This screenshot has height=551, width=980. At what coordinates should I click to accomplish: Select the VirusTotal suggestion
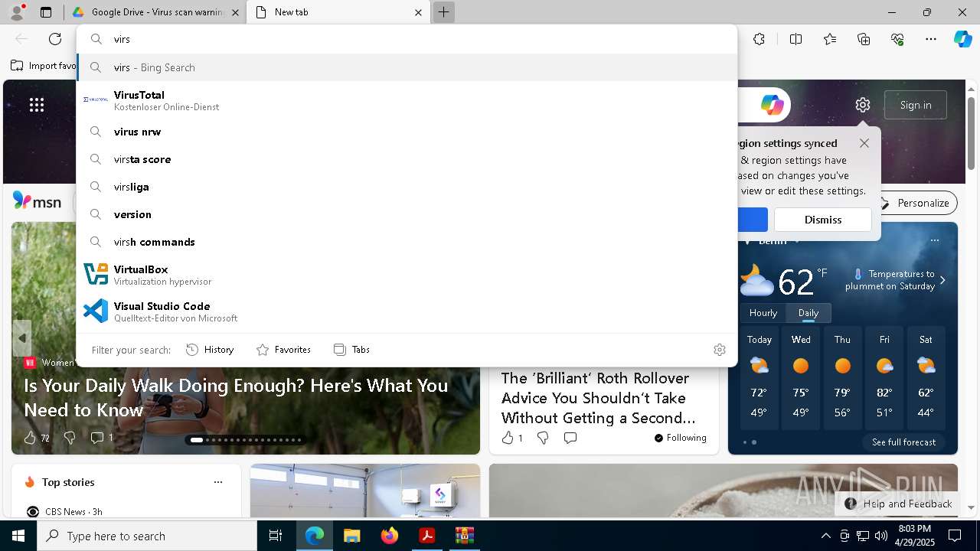[407, 100]
